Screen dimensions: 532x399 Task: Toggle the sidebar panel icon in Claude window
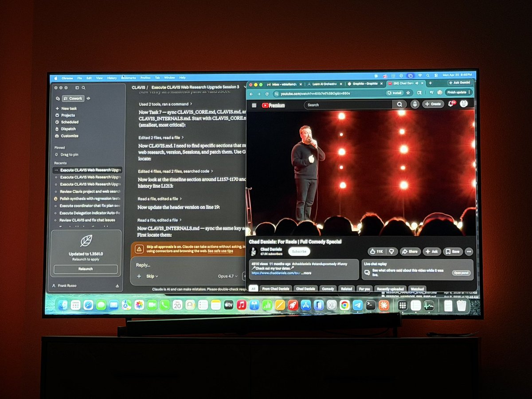click(77, 88)
